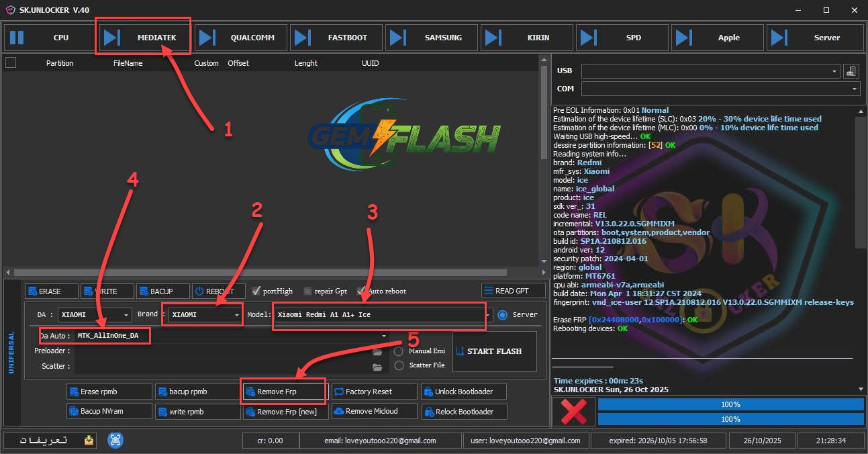The image size is (868, 454).
Task: Switch to the MEDIATEK tab
Action: (146, 38)
